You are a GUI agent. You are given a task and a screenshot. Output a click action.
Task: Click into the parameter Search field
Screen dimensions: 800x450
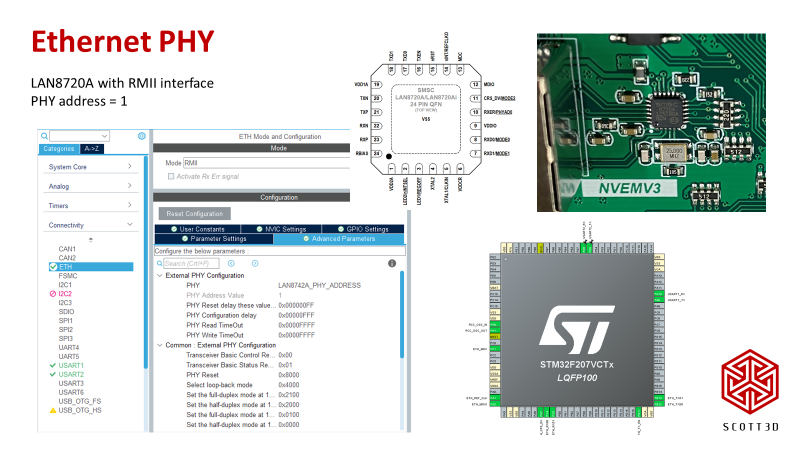[191, 263]
